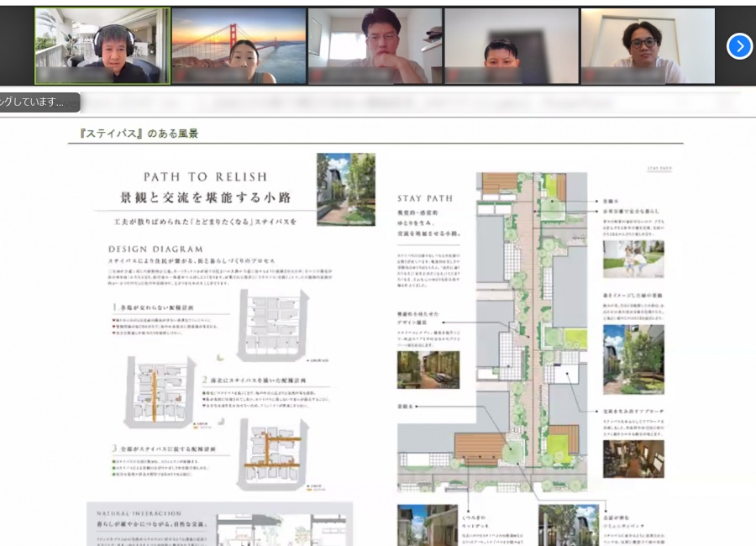
Task: Click the house photo beside PATH TO RELISH
Action: point(345,189)
